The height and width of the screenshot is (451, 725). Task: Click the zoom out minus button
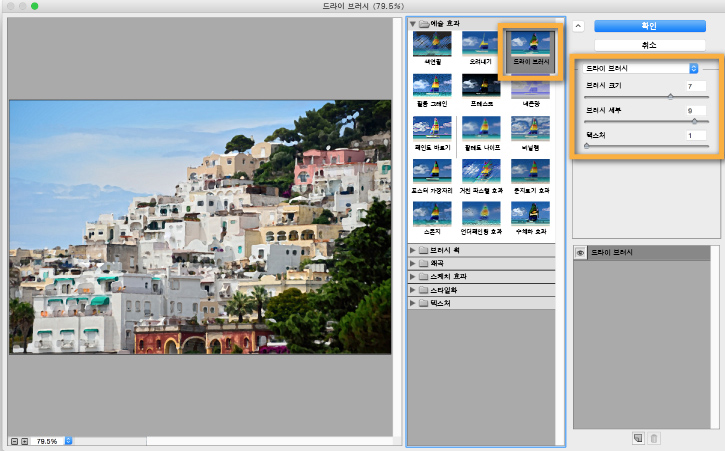tap(14, 441)
